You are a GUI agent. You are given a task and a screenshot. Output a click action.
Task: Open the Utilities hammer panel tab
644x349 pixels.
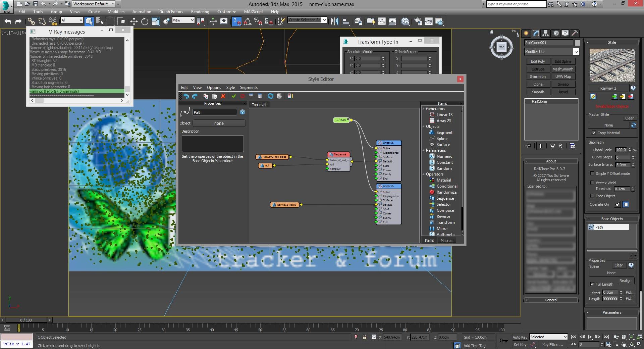(x=575, y=33)
